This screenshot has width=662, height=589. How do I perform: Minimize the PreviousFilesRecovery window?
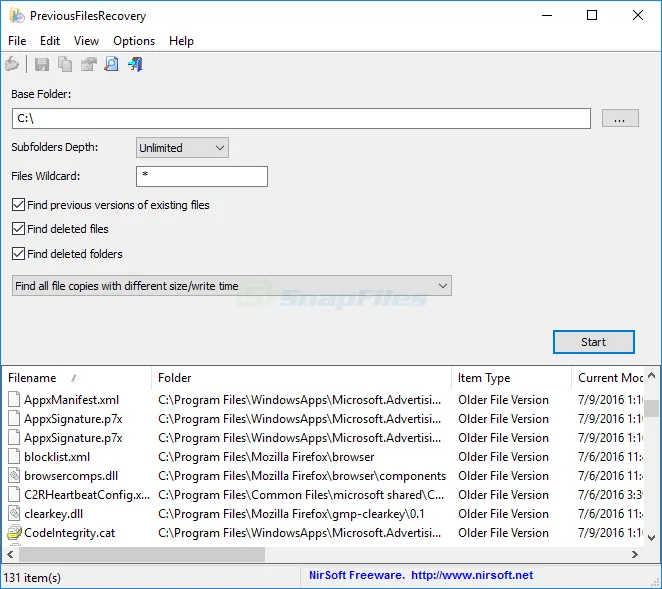[547, 16]
